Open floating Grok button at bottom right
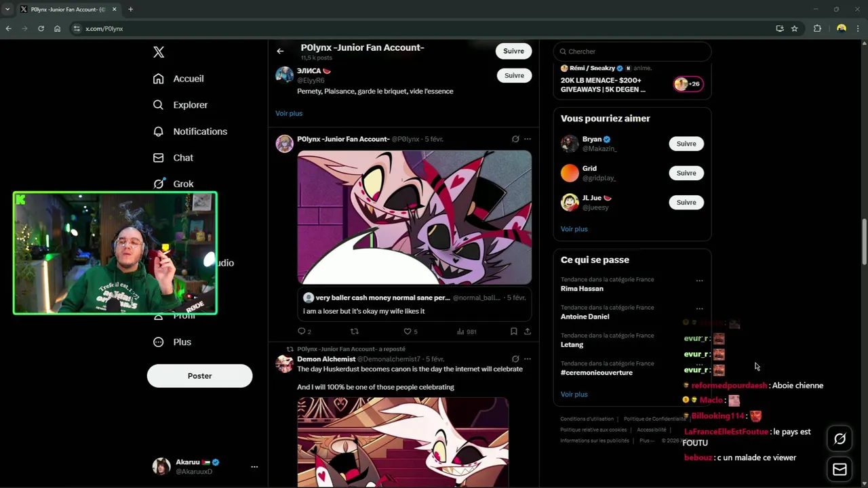Image resolution: width=868 pixels, height=488 pixels. [x=840, y=439]
